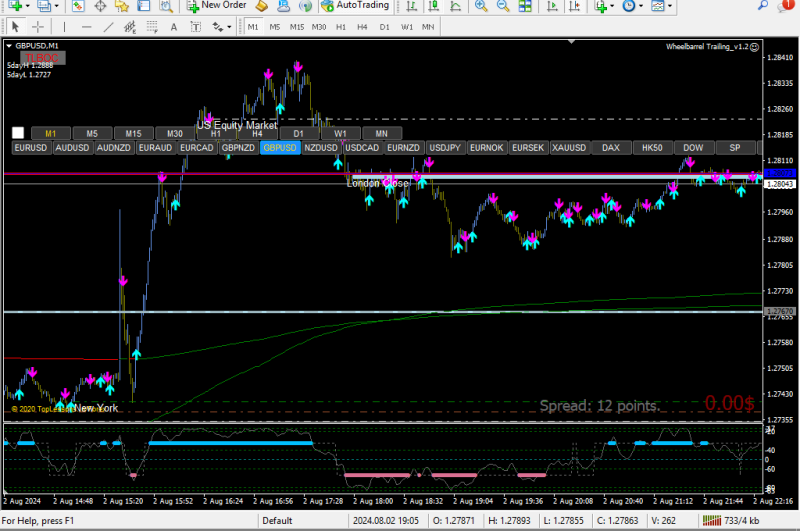Expand the arrows objects dropdown

(229, 27)
